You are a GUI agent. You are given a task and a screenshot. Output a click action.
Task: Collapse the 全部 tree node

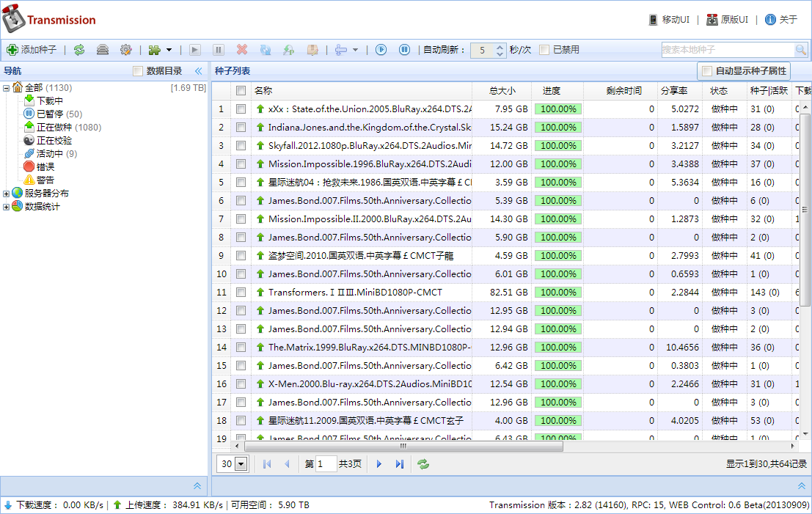click(6, 89)
